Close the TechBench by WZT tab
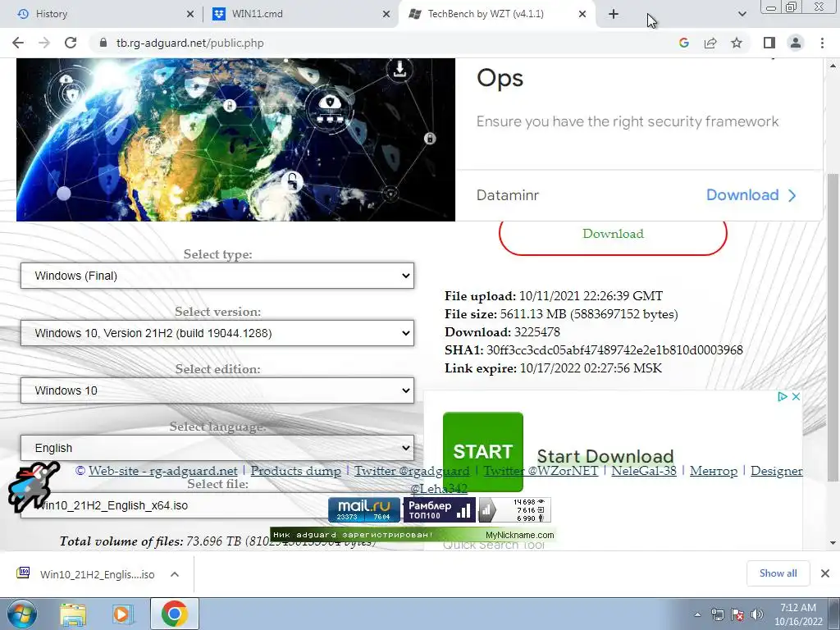The width and height of the screenshot is (840, 630). pyautogui.click(x=582, y=14)
